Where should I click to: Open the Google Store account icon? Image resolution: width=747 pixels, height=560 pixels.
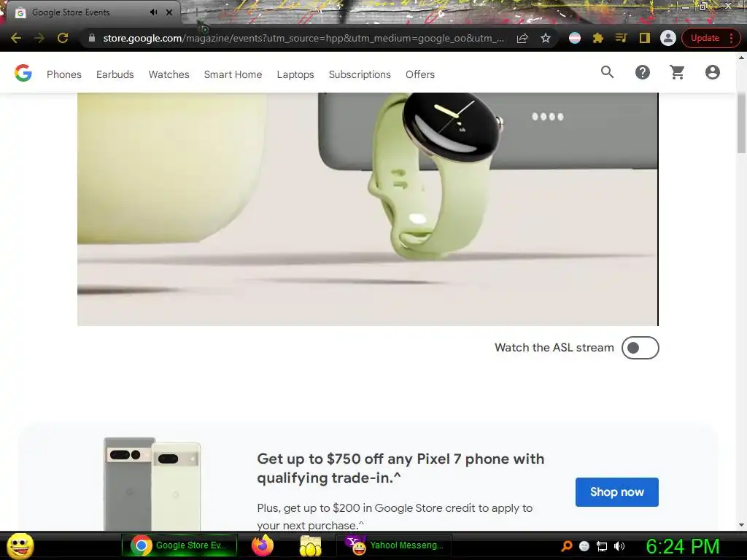pos(712,72)
